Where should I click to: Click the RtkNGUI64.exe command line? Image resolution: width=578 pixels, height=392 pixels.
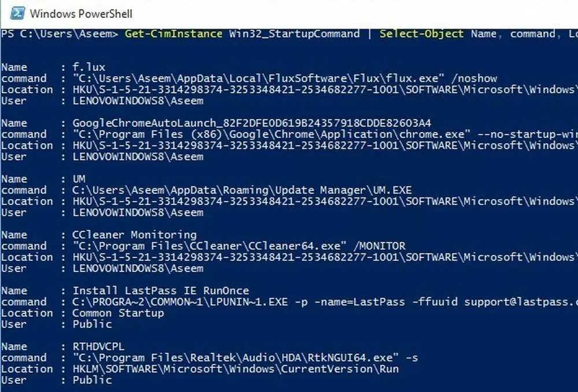pos(245,358)
